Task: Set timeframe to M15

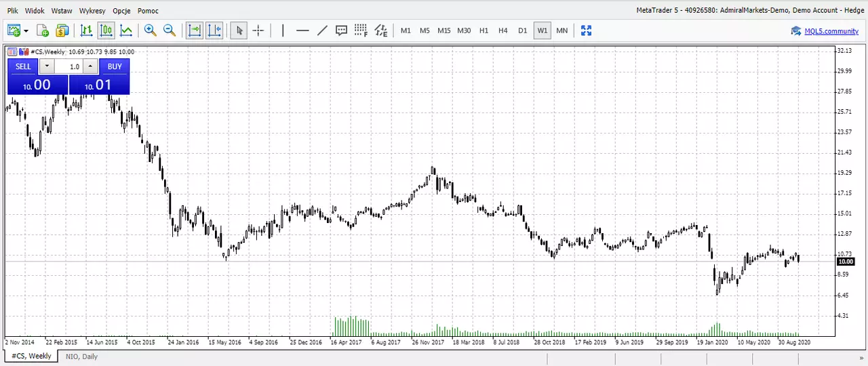Action: click(444, 30)
